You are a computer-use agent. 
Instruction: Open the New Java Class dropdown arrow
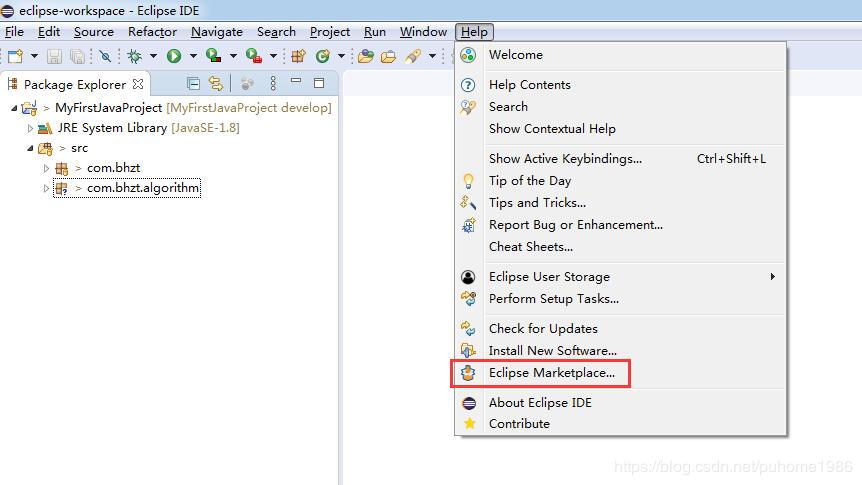pos(341,56)
